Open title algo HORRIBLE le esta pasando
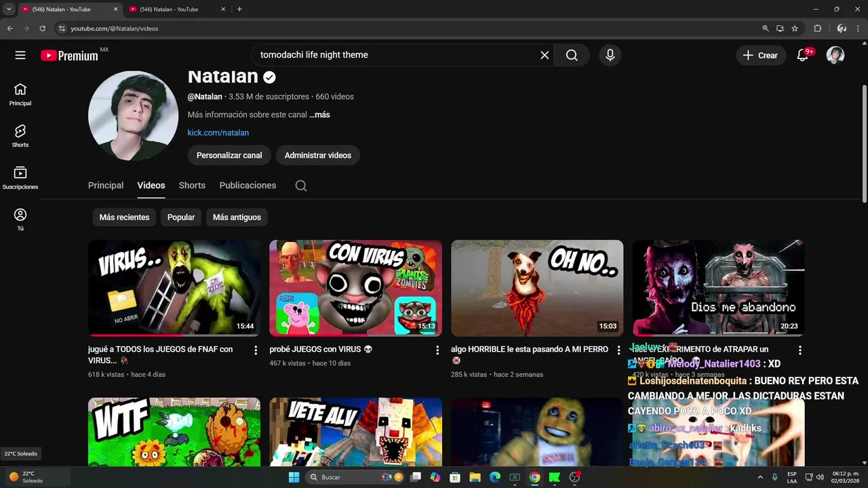Viewport: 868px width, 488px height. [530, 354]
